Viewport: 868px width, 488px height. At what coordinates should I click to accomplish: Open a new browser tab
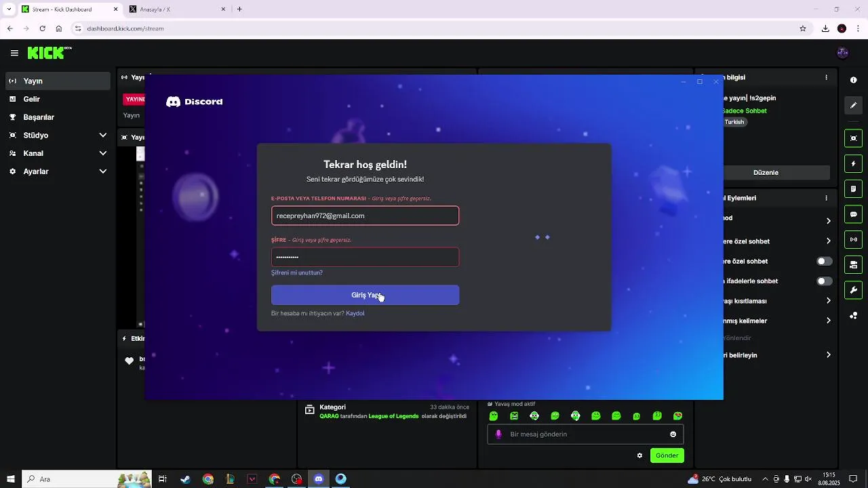239,9
